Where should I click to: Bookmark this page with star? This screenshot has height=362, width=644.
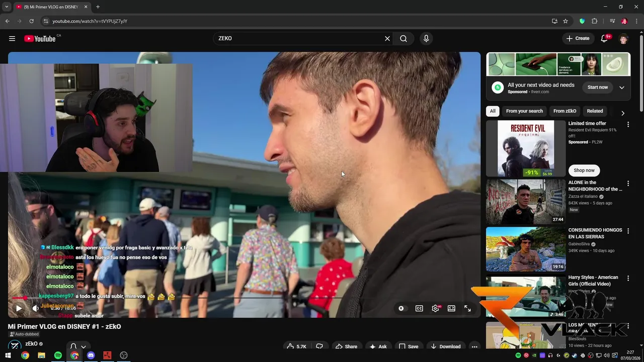566,21
